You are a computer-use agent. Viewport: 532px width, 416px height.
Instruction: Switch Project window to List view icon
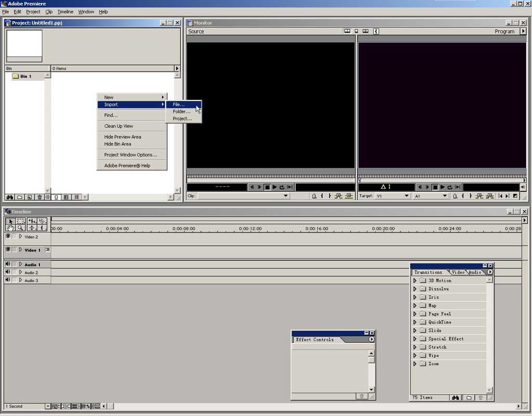[76, 197]
